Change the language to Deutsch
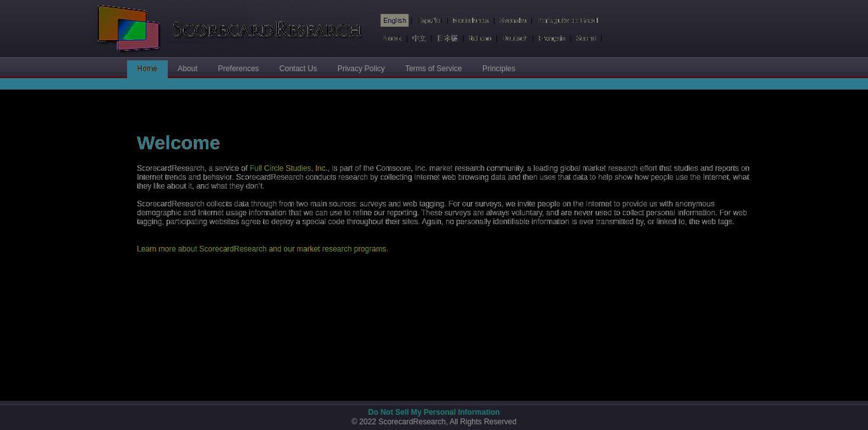This screenshot has height=430, width=868. tap(515, 38)
